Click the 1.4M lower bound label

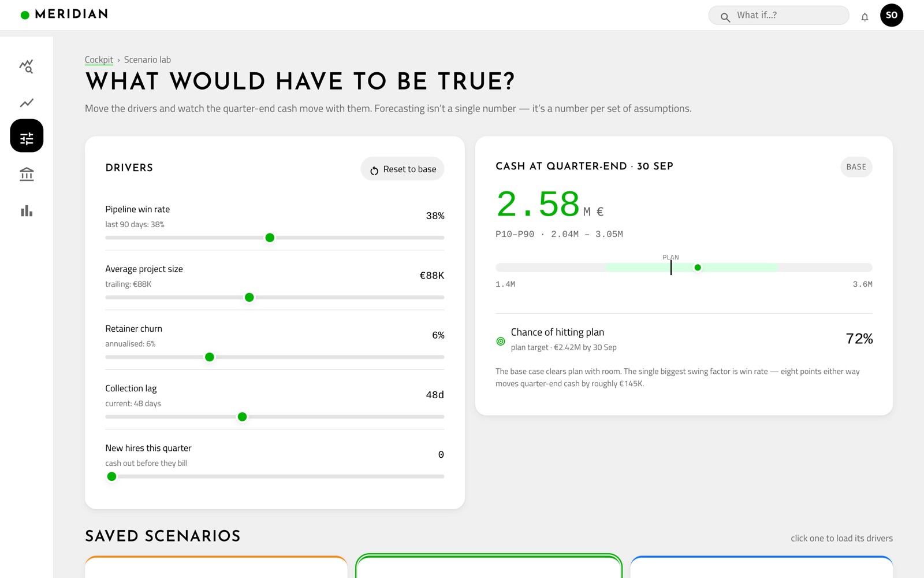click(x=505, y=284)
